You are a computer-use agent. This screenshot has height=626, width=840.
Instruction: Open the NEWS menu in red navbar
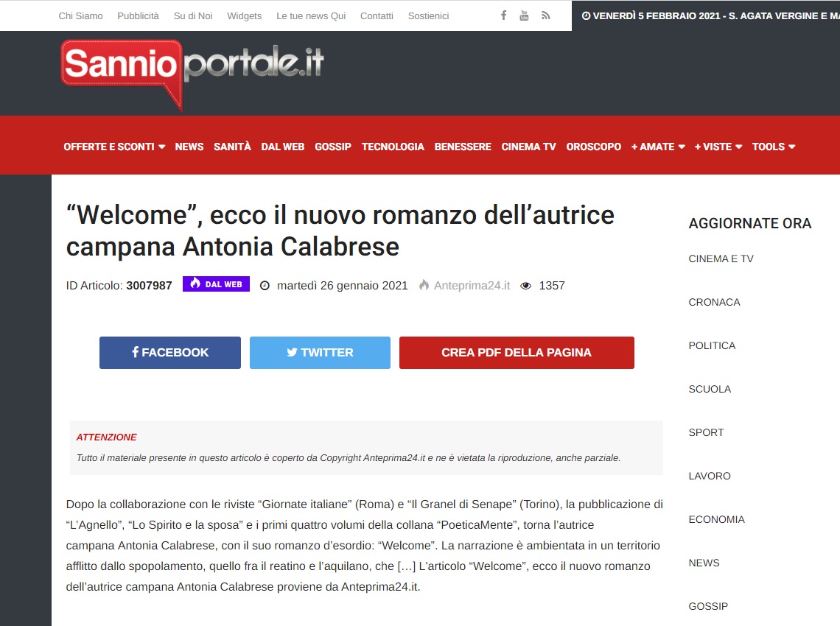click(x=189, y=147)
